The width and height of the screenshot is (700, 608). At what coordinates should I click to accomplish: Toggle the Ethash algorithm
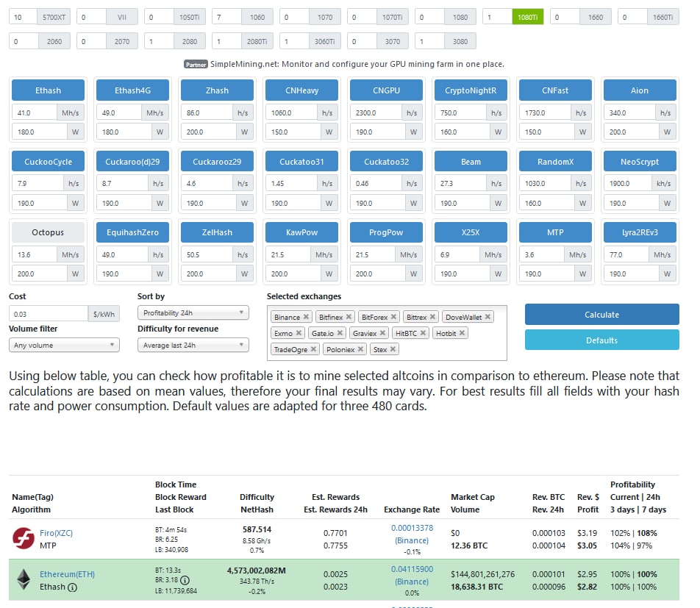[x=48, y=90]
